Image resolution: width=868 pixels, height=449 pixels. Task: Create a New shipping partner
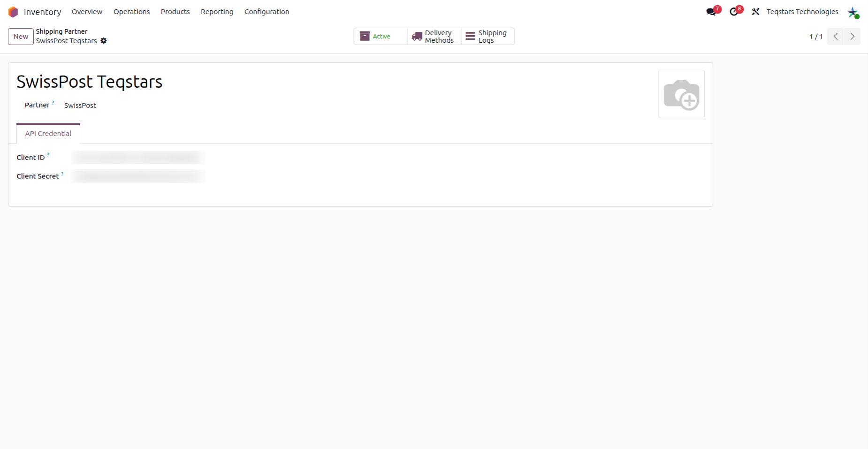coord(21,37)
